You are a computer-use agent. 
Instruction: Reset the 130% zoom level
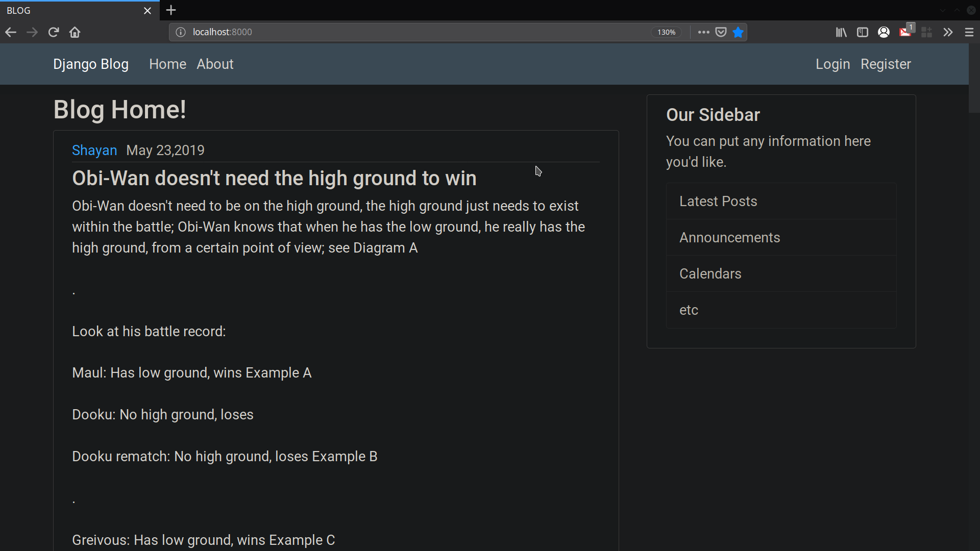(x=666, y=32)
